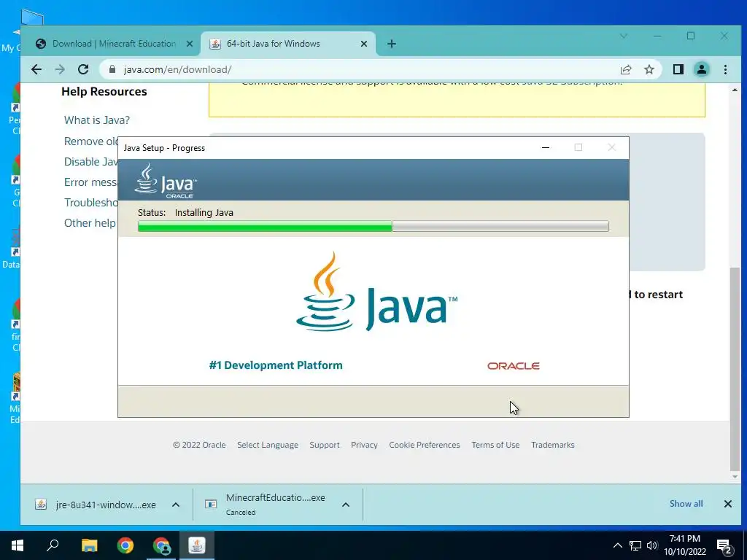This screenshot has width=747, height=560.
Task: Show hidden system tray icons
Action: pyautogui.click(x=617, y=545)
